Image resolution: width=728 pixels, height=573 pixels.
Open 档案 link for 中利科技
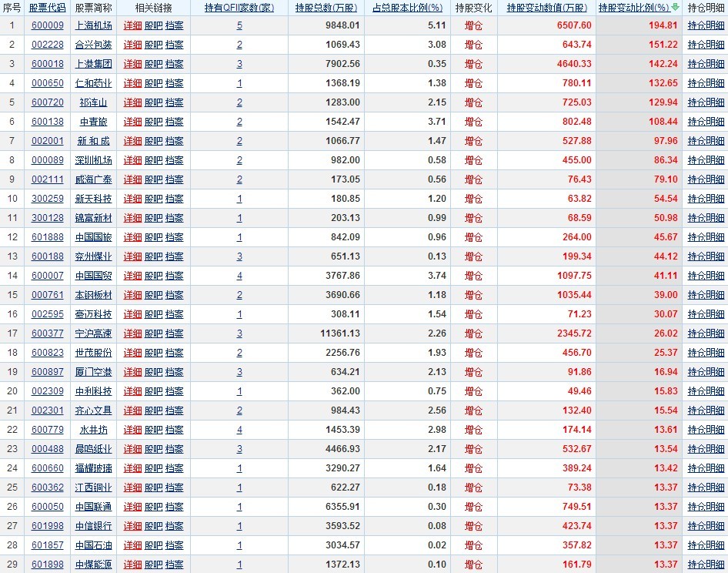(175, 391)
